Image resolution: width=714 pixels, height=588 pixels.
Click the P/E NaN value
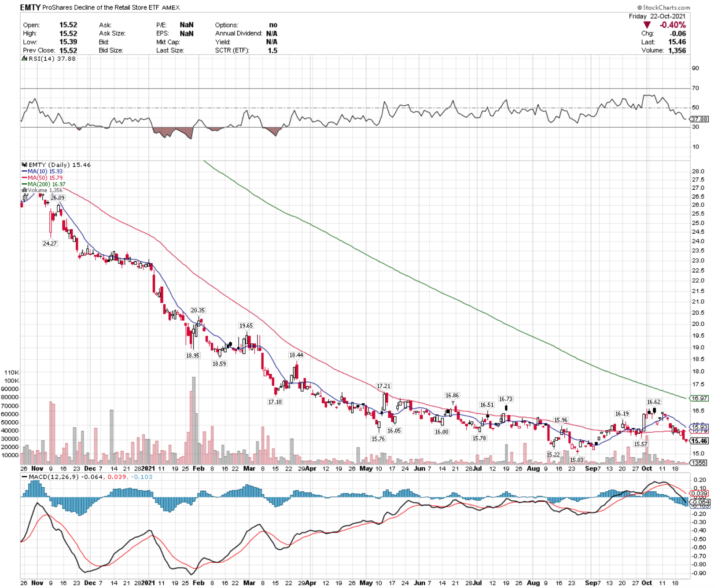click(187, 25)
